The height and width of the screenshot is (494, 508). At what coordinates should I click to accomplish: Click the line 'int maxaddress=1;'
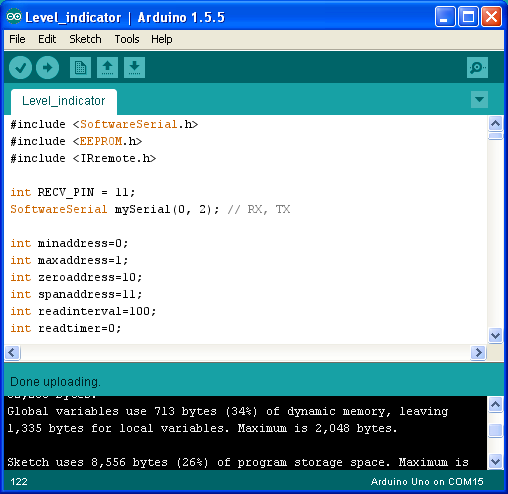point(69,260)
